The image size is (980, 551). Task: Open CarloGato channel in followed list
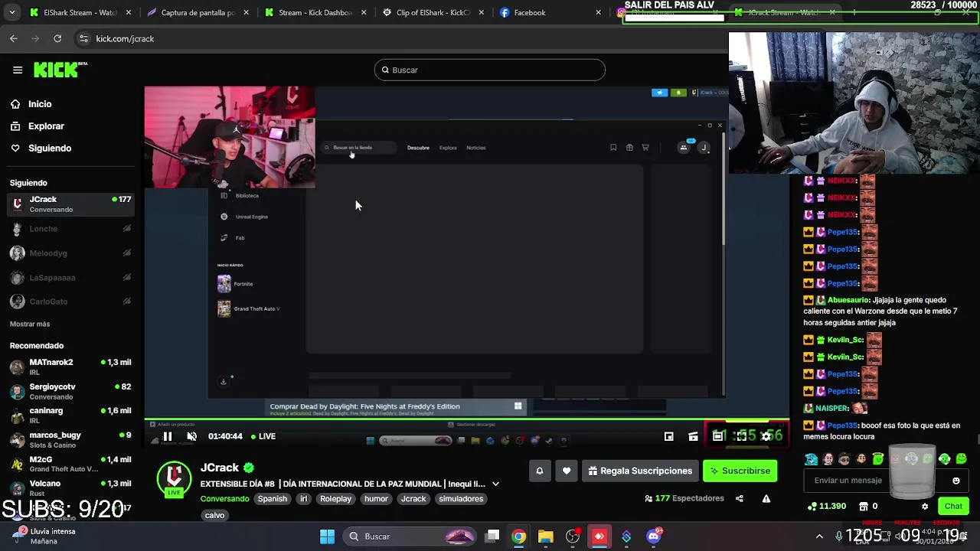[x=70, y=302]
